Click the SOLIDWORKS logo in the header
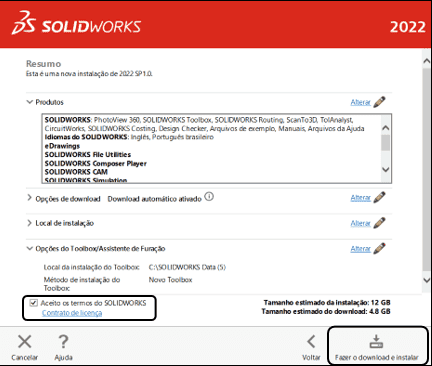 [76, 23]
